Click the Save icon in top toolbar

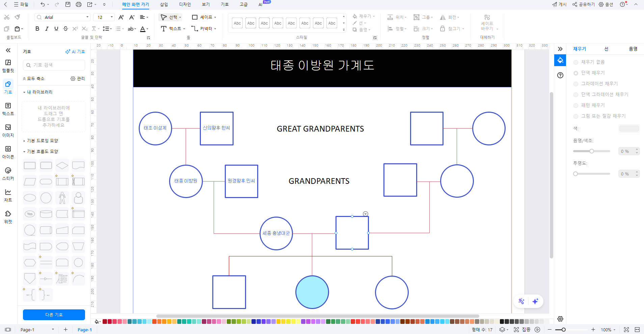(x=68, y=4)
